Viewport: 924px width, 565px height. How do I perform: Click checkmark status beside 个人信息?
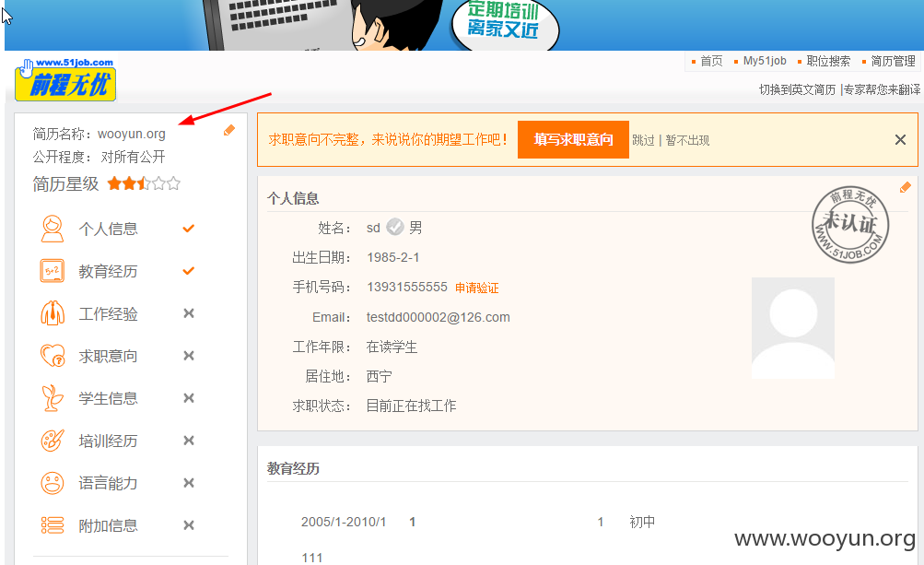pyautogui.click(x=189, y=229)
